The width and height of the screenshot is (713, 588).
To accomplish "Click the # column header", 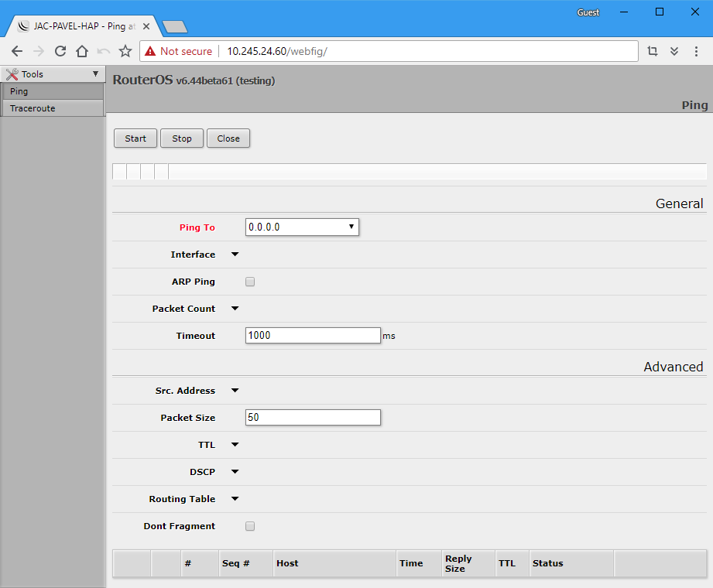I will [x=200, y=563].
